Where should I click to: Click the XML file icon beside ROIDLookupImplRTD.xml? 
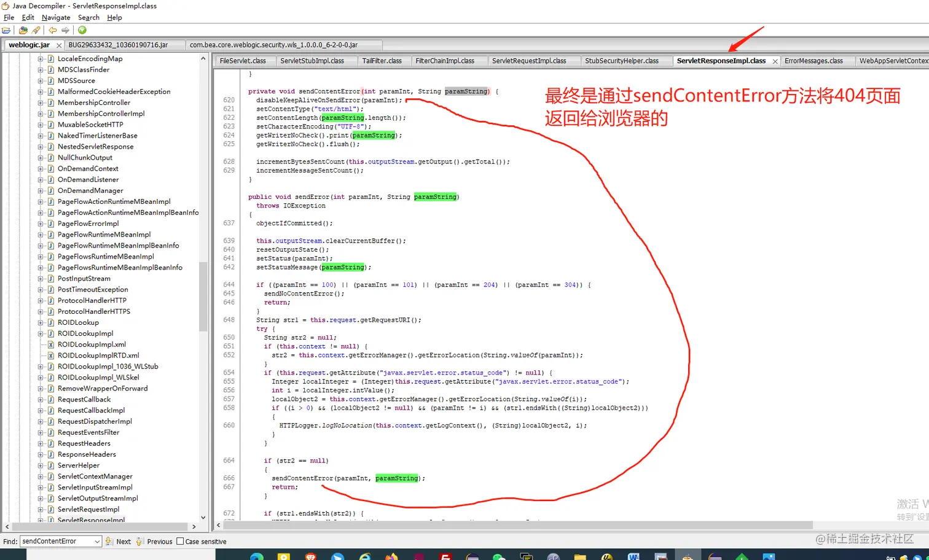pyautogui.click(x=51, y=356)
